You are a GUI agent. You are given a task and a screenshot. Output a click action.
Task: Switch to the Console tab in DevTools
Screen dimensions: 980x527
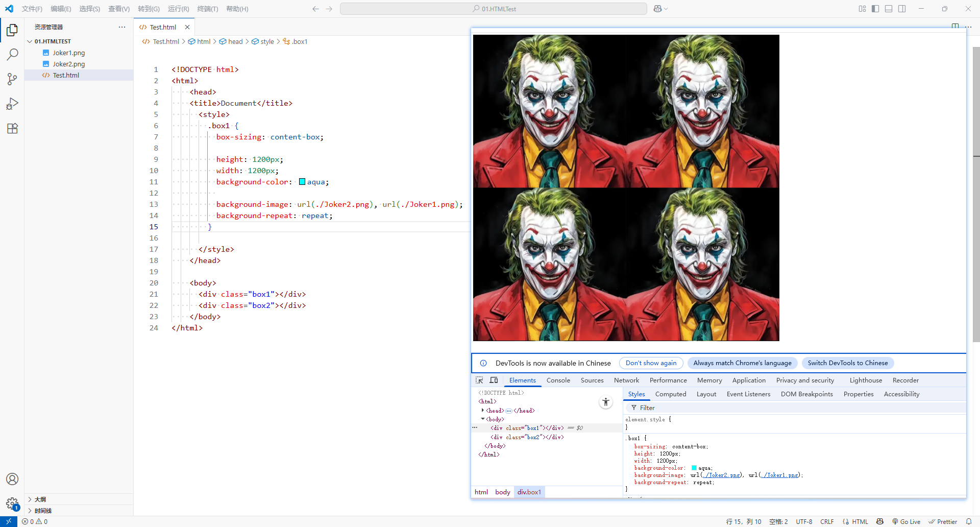[x=558, y=380]
